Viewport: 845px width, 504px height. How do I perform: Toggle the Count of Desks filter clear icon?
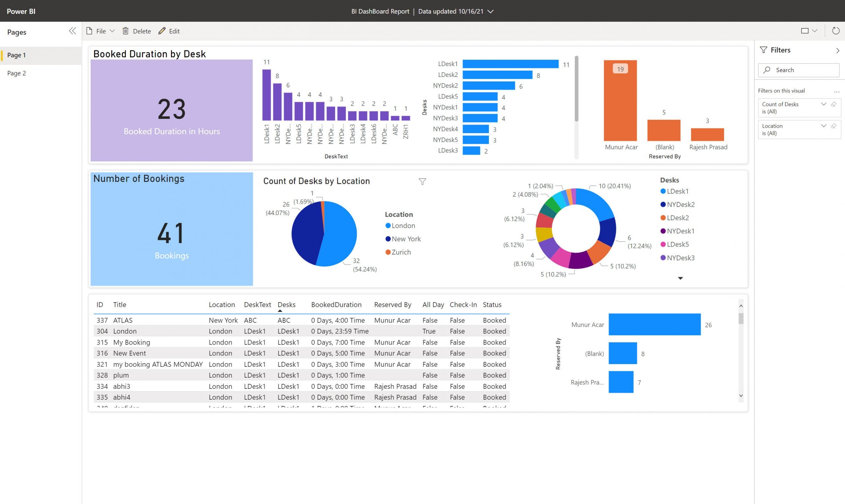(x=835, y=103)
